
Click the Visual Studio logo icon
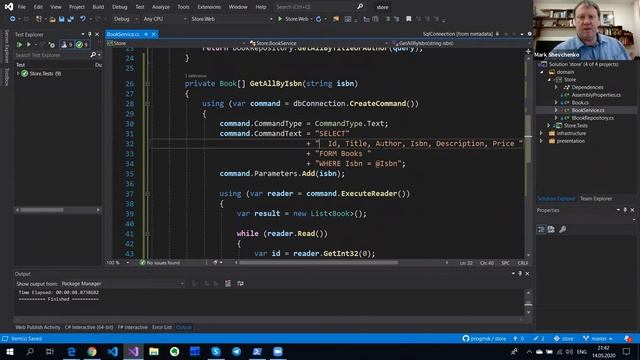click(x=9, y=7)
